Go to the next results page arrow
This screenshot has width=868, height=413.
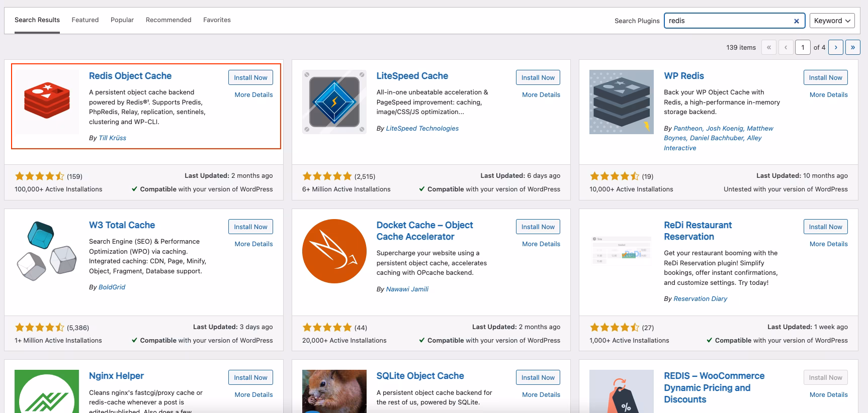tap(836, 47)
